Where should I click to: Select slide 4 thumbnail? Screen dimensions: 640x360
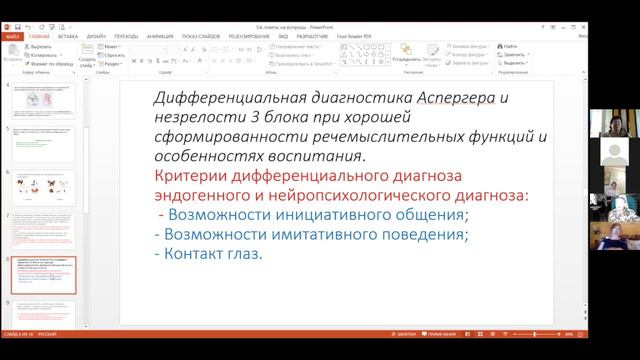pyautogui.click(x=44, y=100)
